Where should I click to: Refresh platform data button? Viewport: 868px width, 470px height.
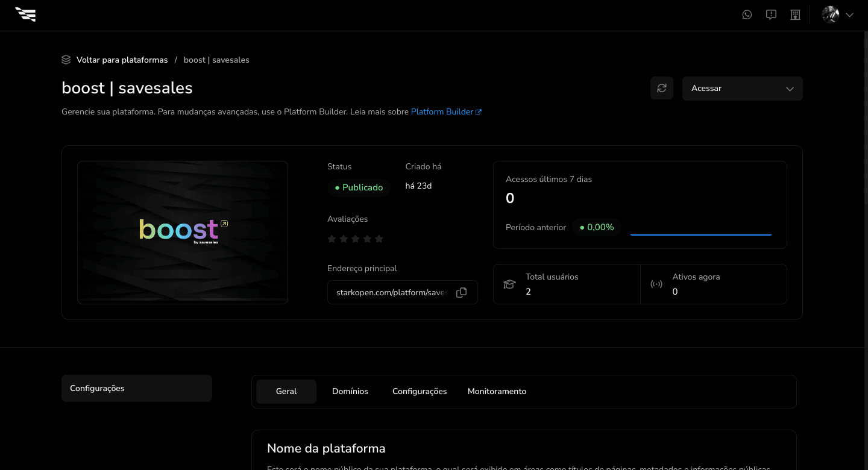[662, 88]
